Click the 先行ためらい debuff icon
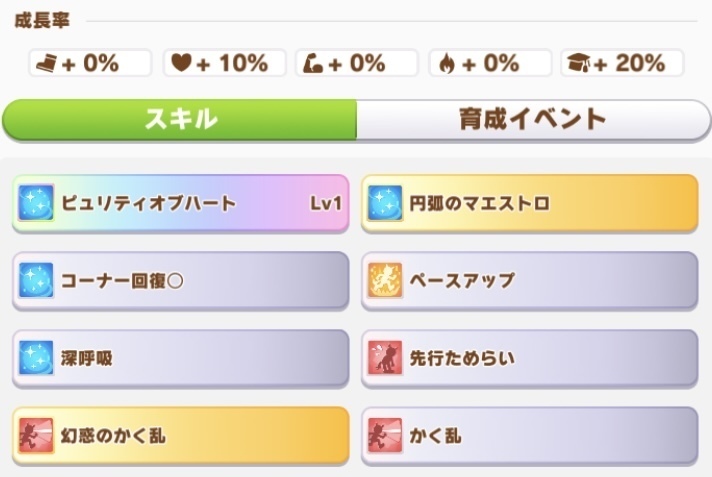 tap(385, 358)
